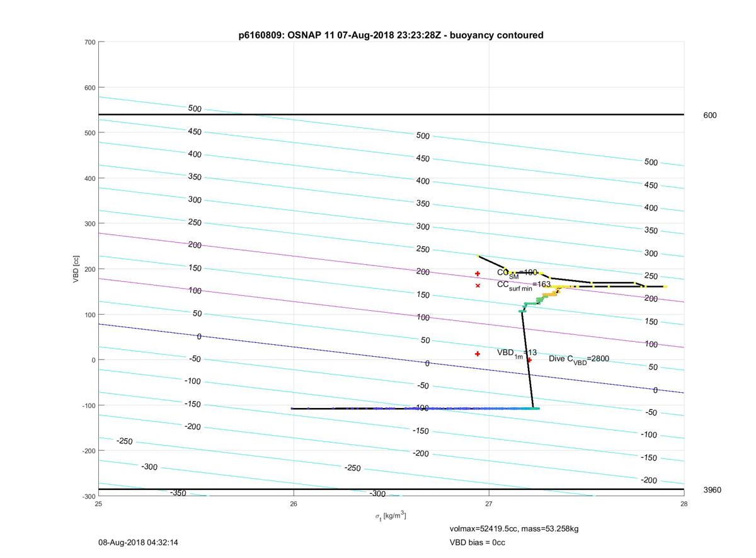The height and width of the screenshot is (558, 756).
Task: Click the "600" label outside right plot edge
Action: (710, 115)
